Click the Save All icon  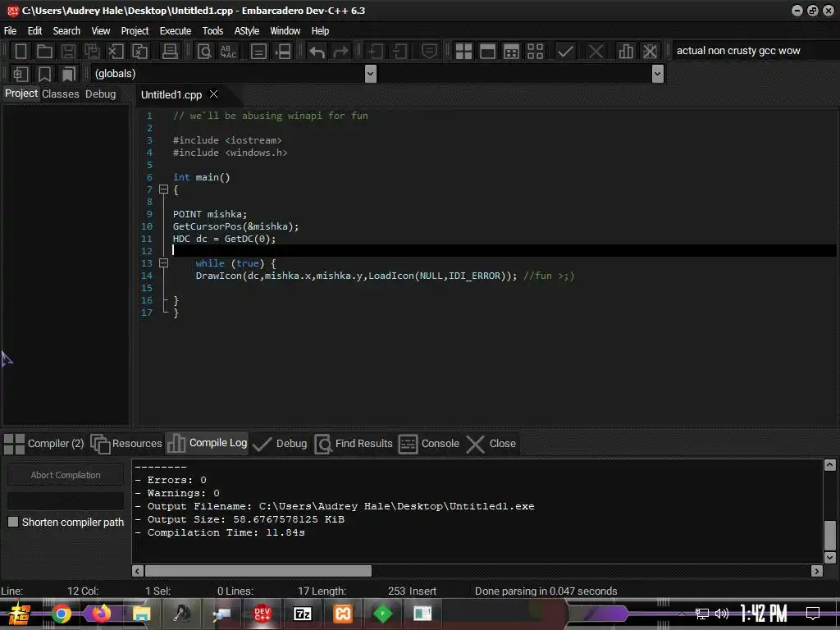(92, 52)
